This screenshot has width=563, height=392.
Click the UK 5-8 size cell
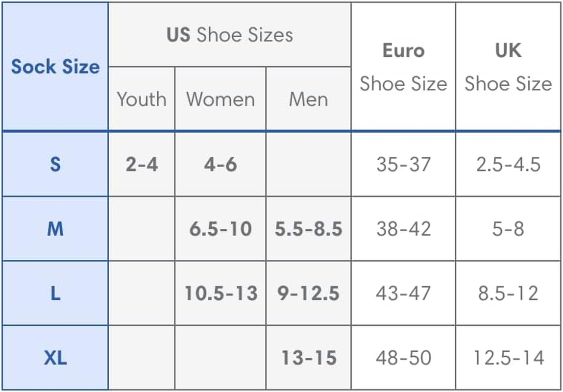[508, 228]
